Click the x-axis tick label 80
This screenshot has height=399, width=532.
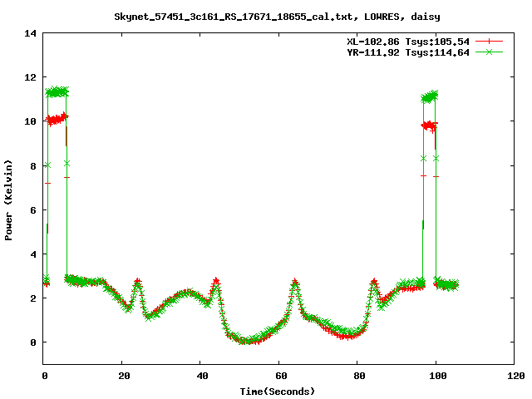pyautogui.click(x=360, y=376)
